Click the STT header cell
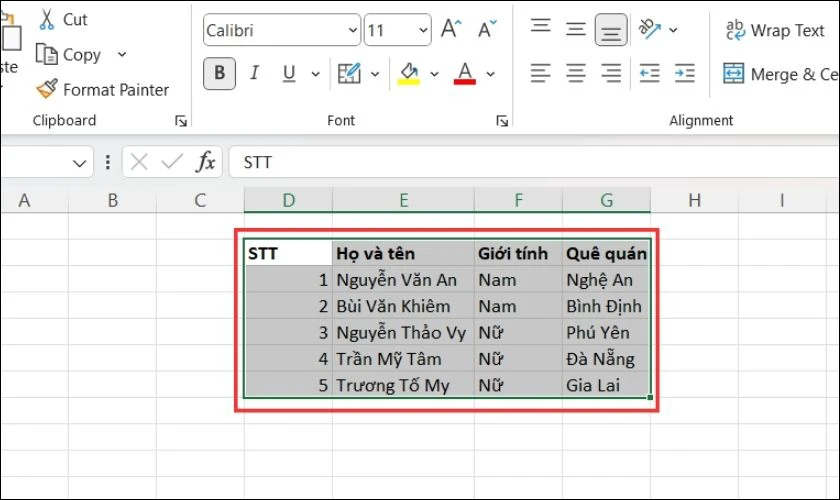 [x=288, y=253]
